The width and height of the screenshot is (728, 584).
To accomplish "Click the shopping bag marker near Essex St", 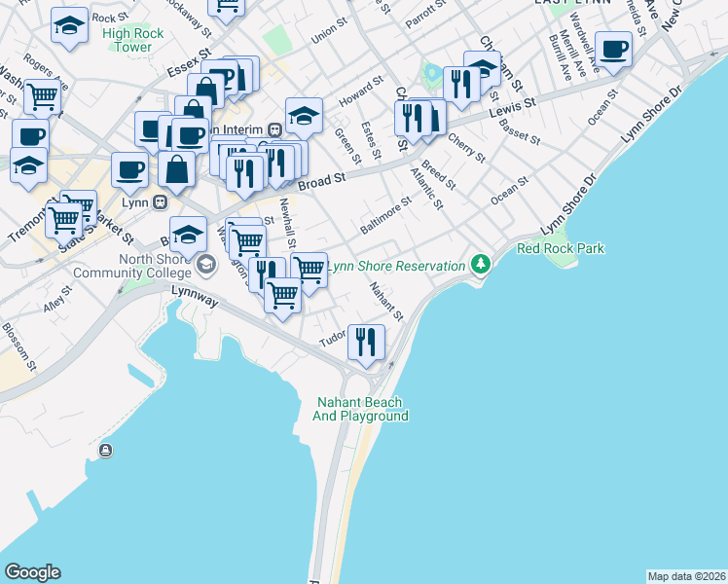I will pos(206,92).
